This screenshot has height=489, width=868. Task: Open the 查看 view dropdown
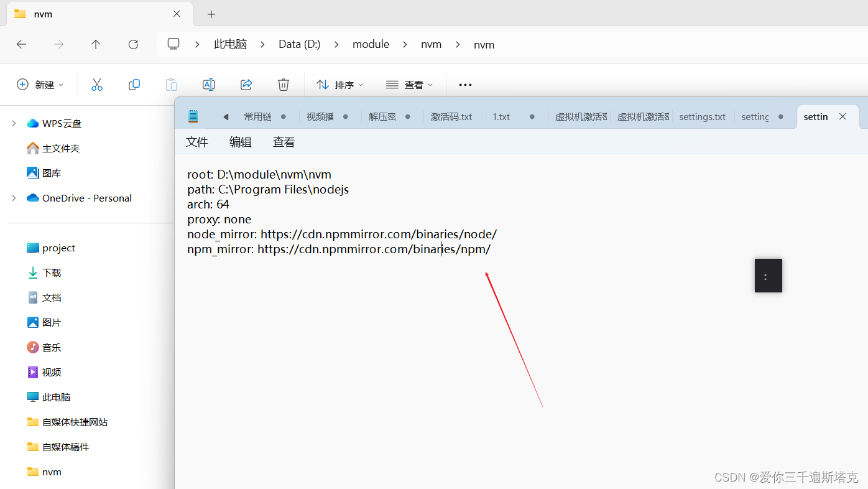coord(409,84)
